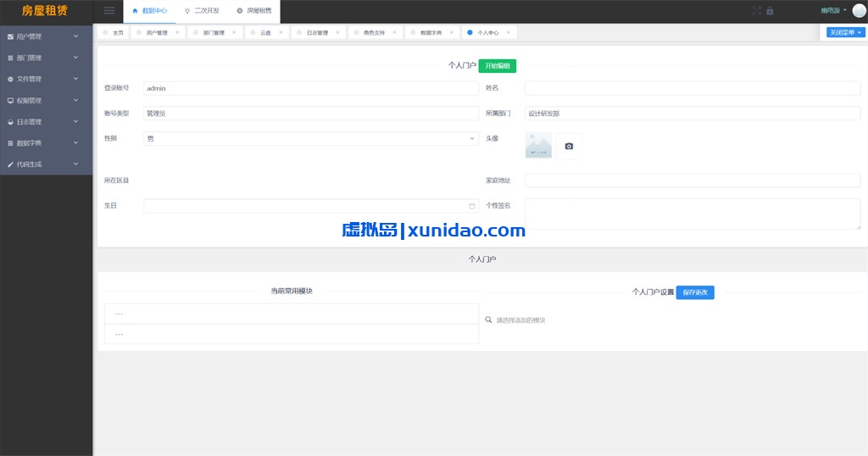Select the 个人中心 page tab
The image size is (868, 456).
(487, 33)
